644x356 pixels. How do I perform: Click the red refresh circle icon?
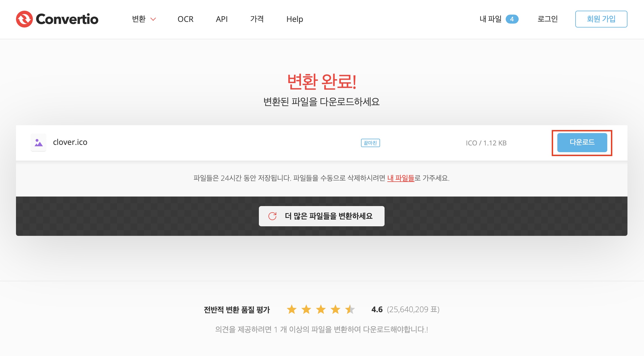pos(272,216)
